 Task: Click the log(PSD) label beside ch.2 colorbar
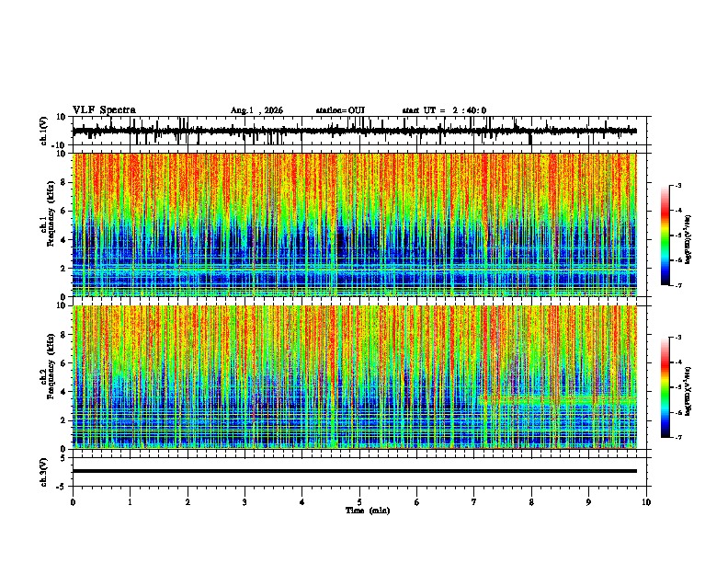pos(688,391)
